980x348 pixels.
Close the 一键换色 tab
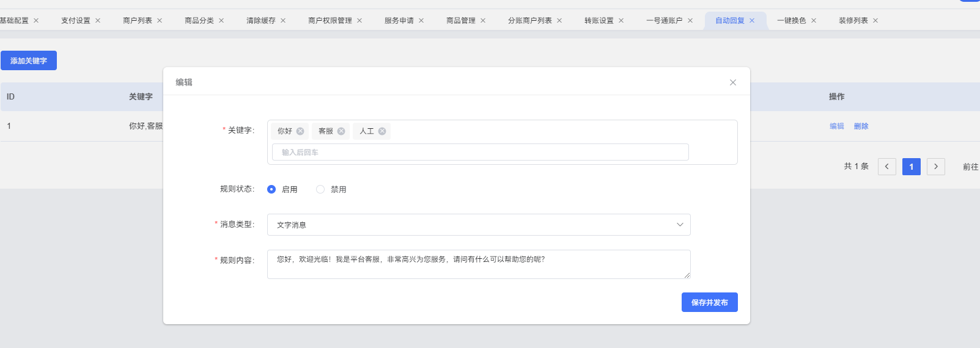pos(814,21)
